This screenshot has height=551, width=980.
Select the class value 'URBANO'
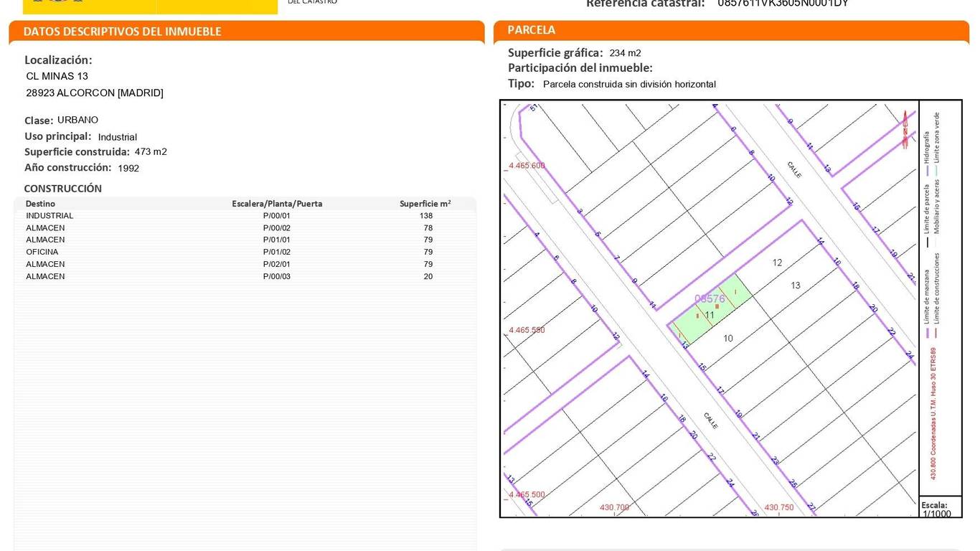point(77,120)
